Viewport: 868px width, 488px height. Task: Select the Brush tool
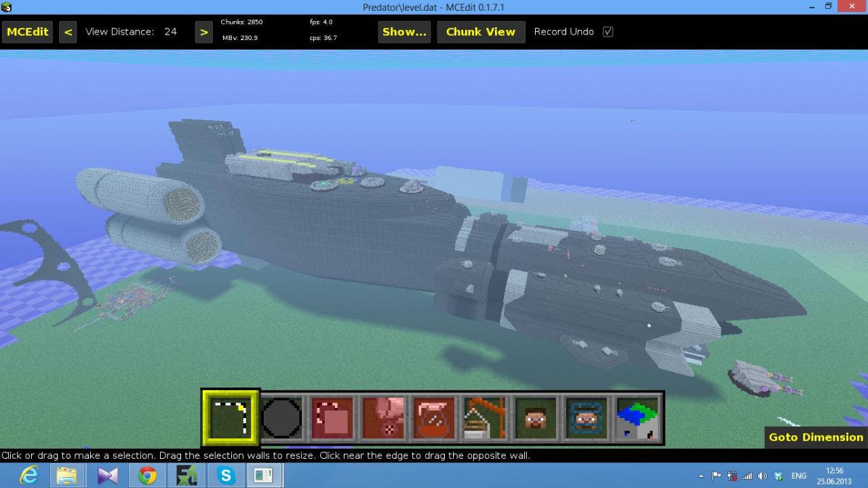[281, 417]
